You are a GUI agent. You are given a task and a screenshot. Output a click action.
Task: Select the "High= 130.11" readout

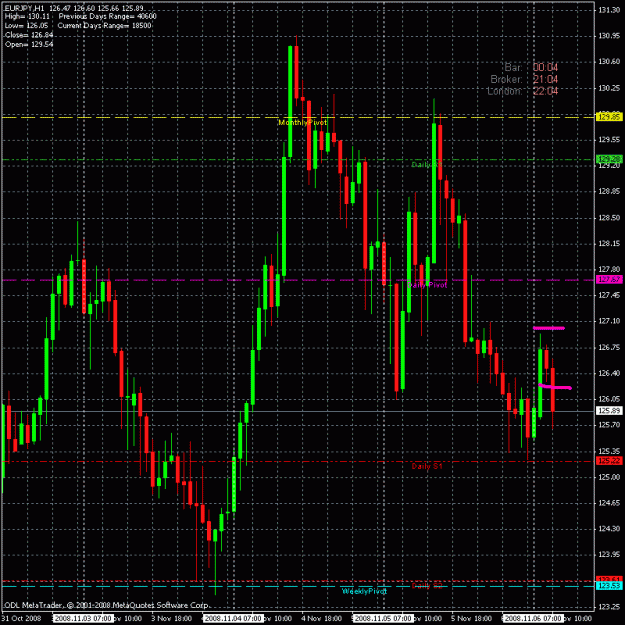(x=27, y=17)
